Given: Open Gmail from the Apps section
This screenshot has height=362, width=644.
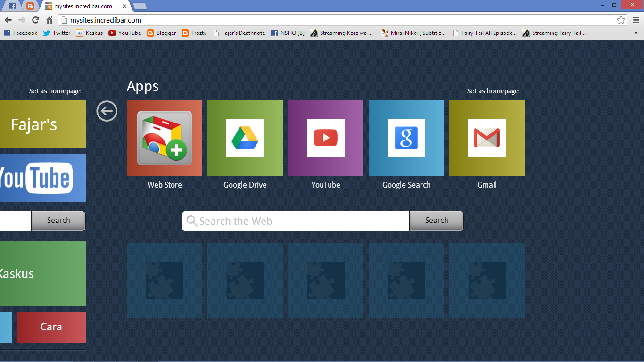Looking at the screenshot, I should [487, 138].
